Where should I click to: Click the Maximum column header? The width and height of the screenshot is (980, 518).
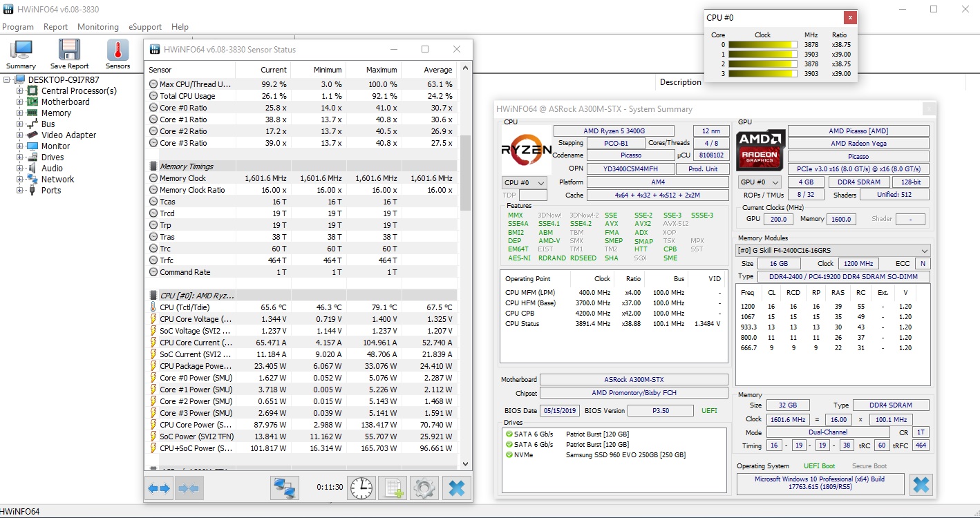tap(374, 70)
